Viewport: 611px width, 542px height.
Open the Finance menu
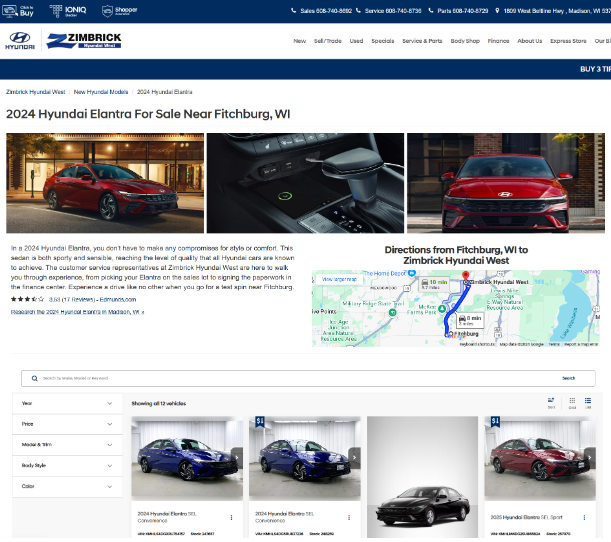[498, 41]
